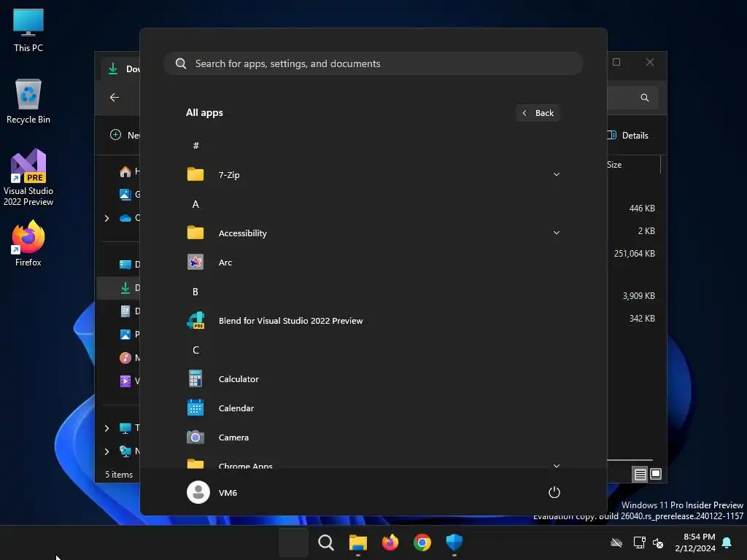
Task: Launch the Arc app
Action: click(373, 262)
